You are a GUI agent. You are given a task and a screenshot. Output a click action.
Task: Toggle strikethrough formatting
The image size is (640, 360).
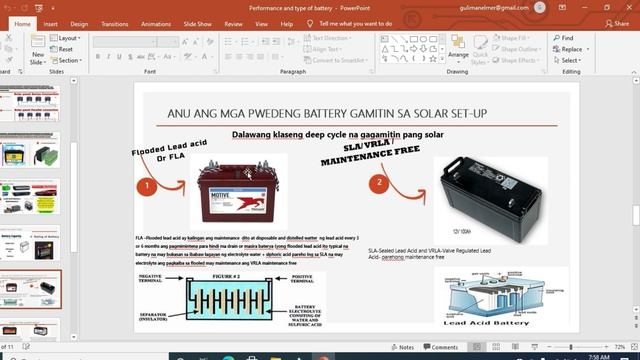[140, 57]
